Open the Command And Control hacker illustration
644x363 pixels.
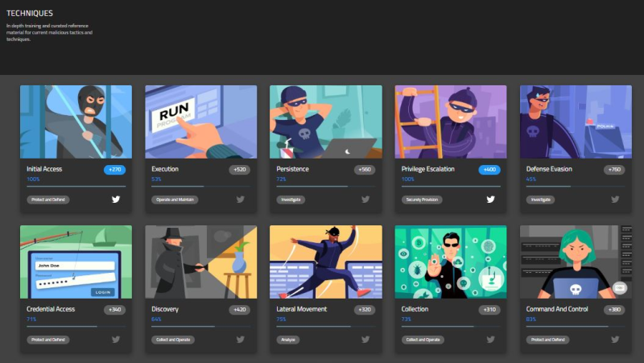click(576, 262)
